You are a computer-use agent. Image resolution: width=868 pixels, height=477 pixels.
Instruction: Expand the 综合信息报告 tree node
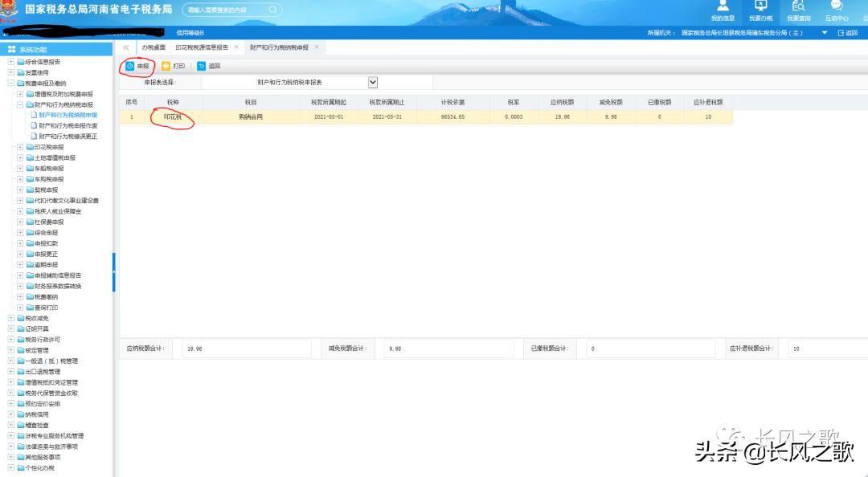click(x=10, y=61)
